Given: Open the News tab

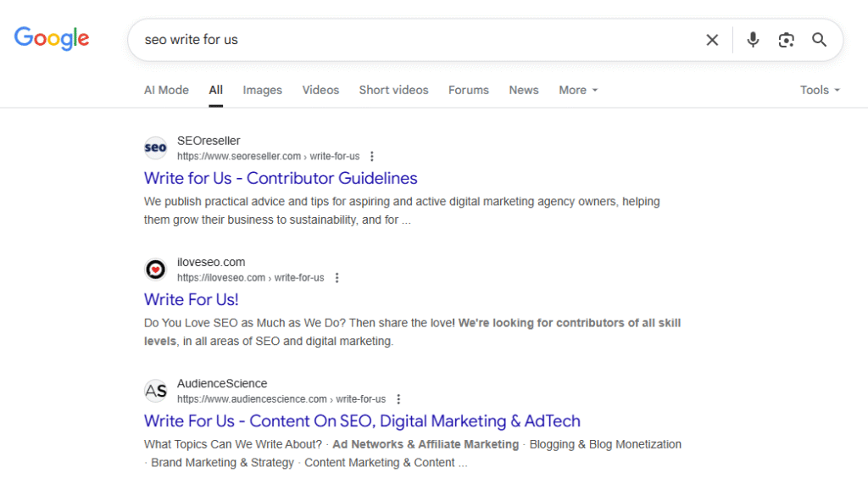Looking at the screenshot, I should tap(524, 90).
